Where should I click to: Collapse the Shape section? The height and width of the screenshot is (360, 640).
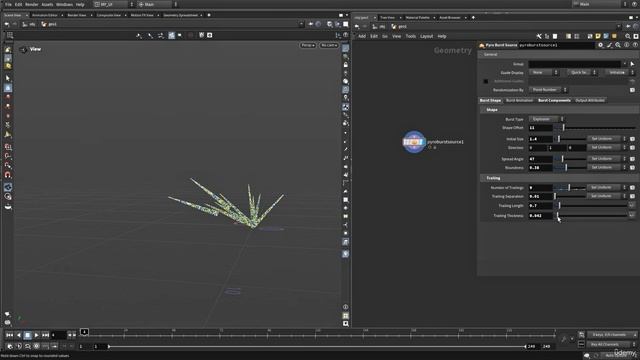[x=492, y=110]
